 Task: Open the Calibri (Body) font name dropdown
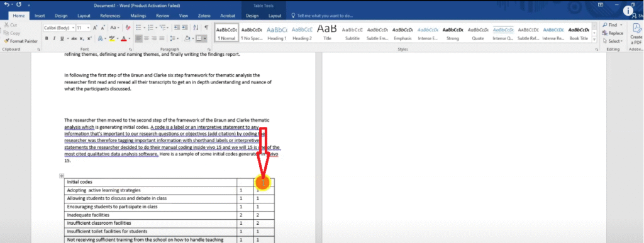73,28
